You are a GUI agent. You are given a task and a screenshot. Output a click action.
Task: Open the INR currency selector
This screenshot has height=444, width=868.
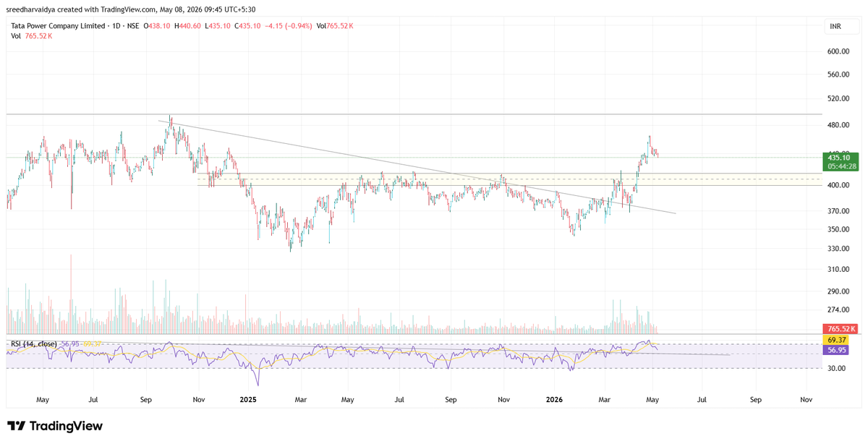[x=841, y=27]
